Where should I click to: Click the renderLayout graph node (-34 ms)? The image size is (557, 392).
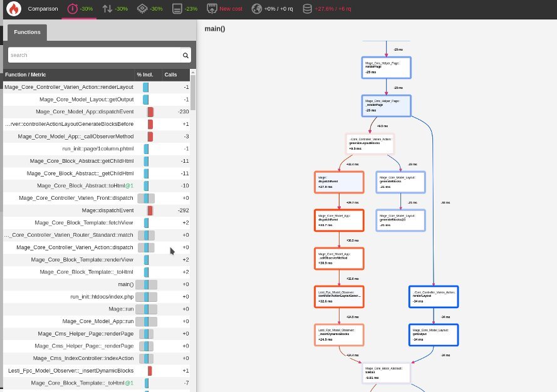coord(434,296)
